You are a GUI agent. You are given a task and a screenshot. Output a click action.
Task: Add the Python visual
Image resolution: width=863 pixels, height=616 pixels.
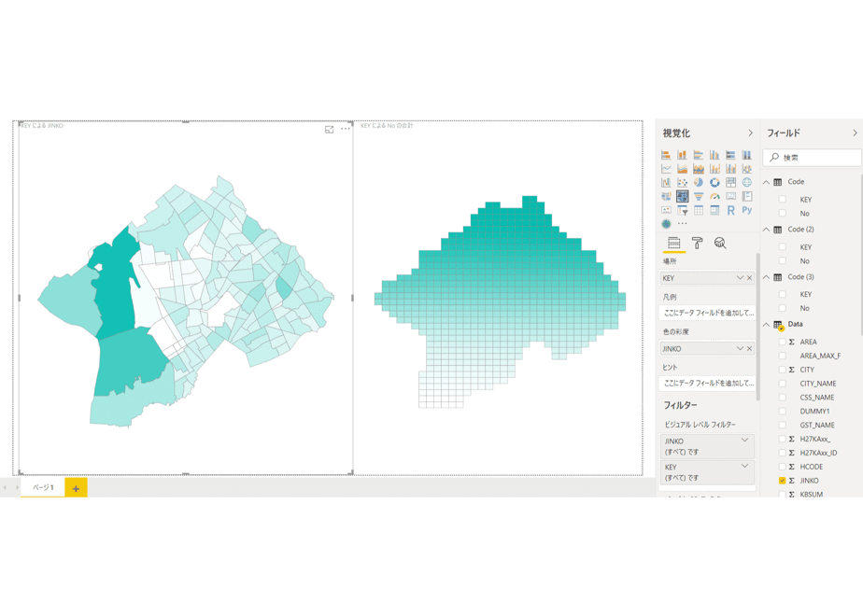pos(747,210)
